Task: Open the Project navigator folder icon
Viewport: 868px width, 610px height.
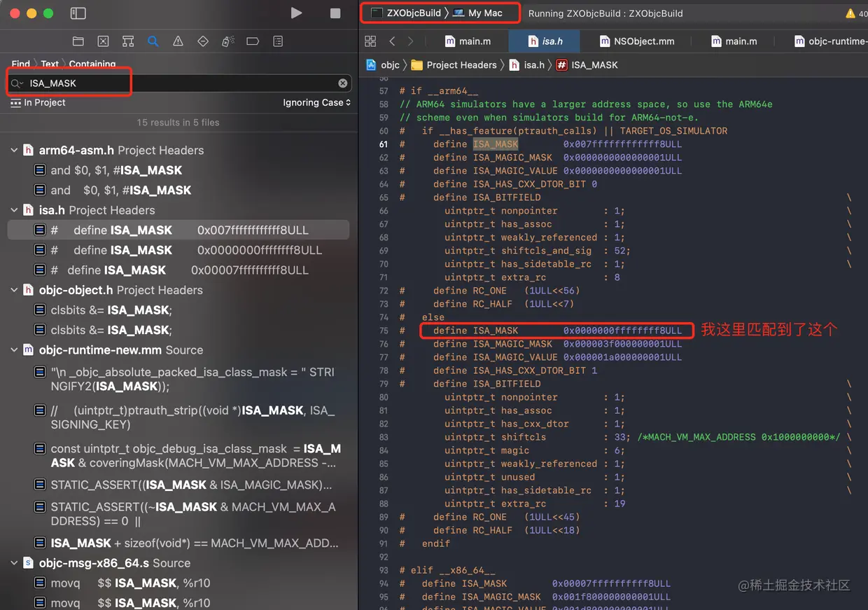Action: pos(78,41)
